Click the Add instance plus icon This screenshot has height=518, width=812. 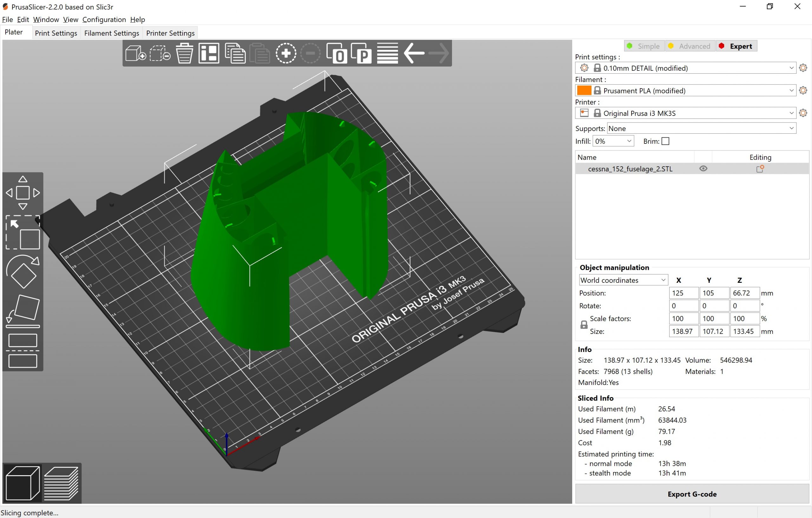(285, 53)
